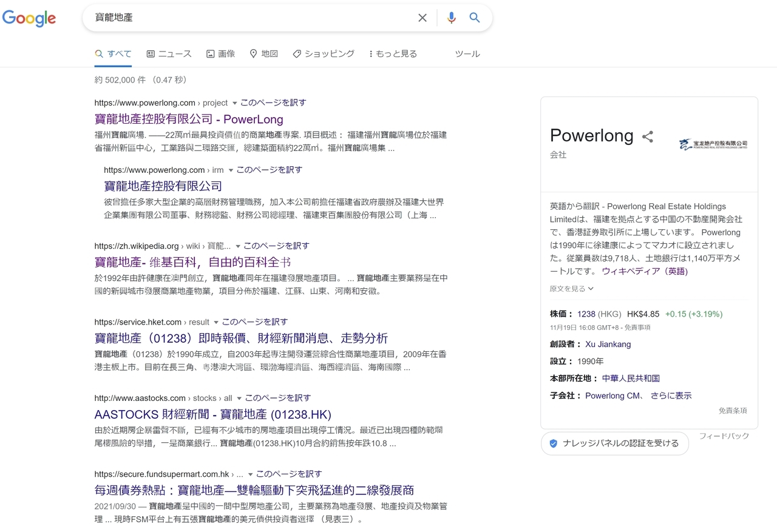Click the HK$4.85 stock price
This screenshot has width=777, height=532.
643,314
